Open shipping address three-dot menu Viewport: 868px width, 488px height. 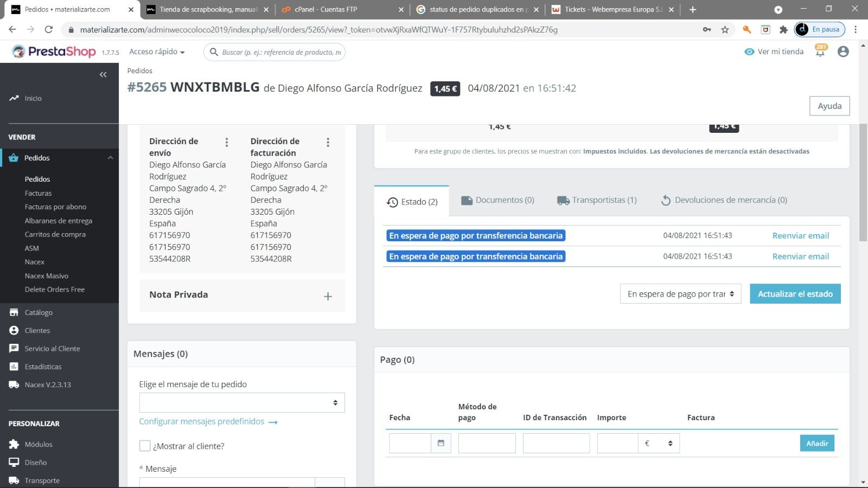(227, 142)
